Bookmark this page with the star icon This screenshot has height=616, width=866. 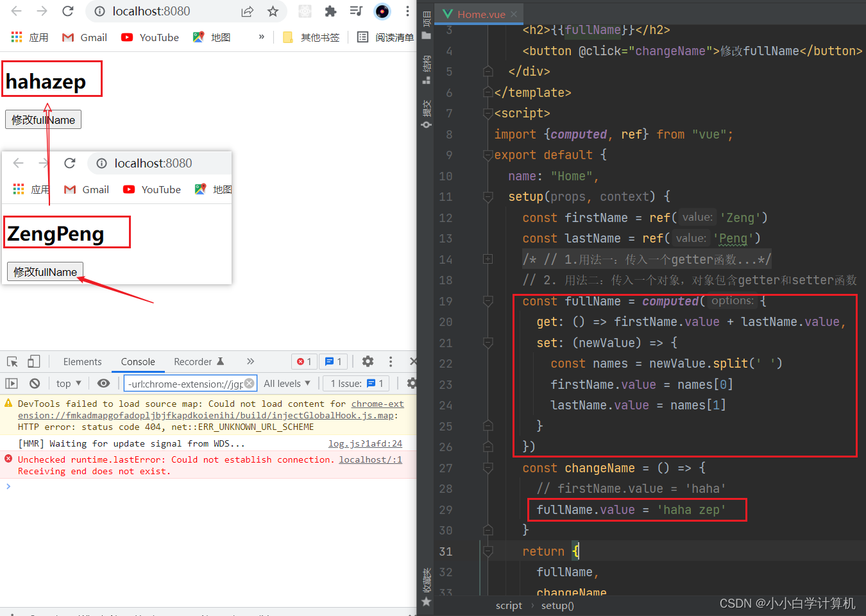click(273, 12)
